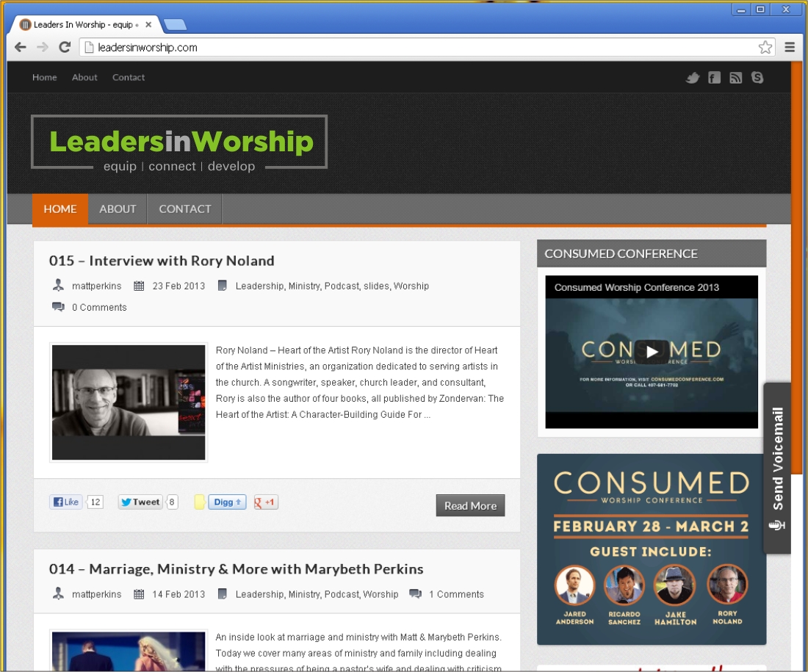Viewport: 808px width, 672px height.
Task: Click the Leadership category on post 014
Action: click(x=259, y=594)
